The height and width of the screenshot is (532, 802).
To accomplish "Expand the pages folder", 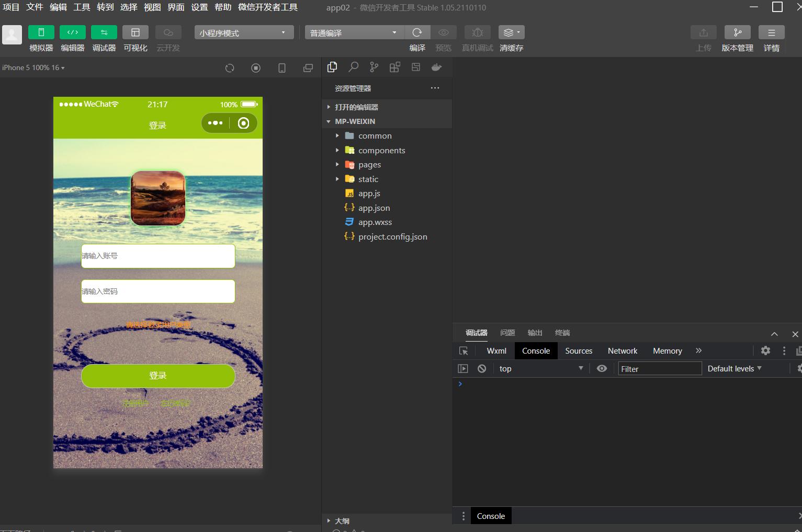I will pyautogui.click(x=369, y=165).
